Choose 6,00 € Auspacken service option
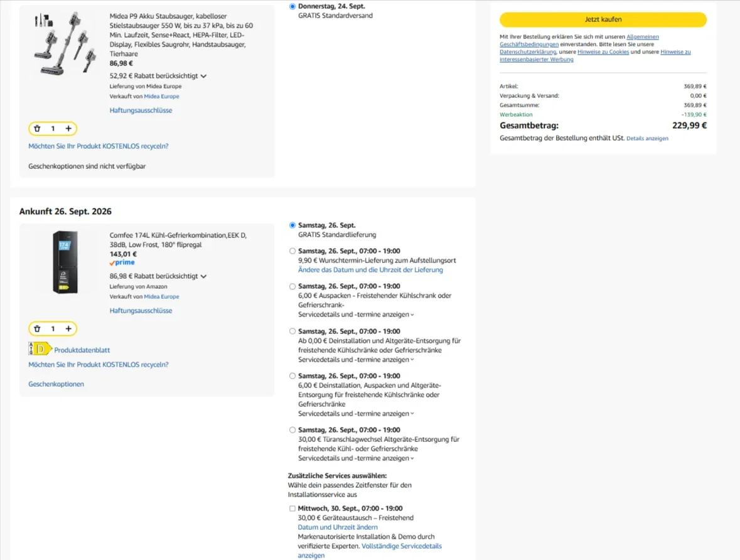740x560 pixels. point(292,287)
